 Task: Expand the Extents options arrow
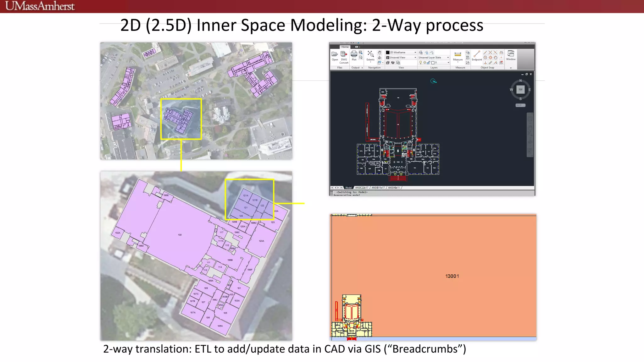370,62
